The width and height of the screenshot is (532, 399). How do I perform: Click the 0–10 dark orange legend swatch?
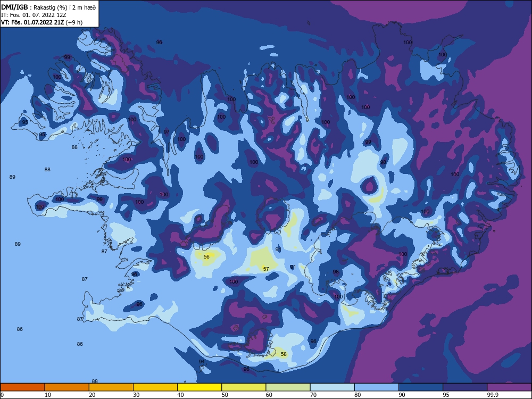click(22, 387)
